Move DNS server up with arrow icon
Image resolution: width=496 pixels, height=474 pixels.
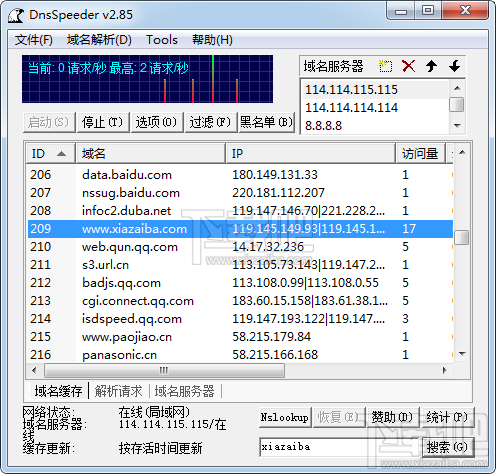[x=431, y=66]
